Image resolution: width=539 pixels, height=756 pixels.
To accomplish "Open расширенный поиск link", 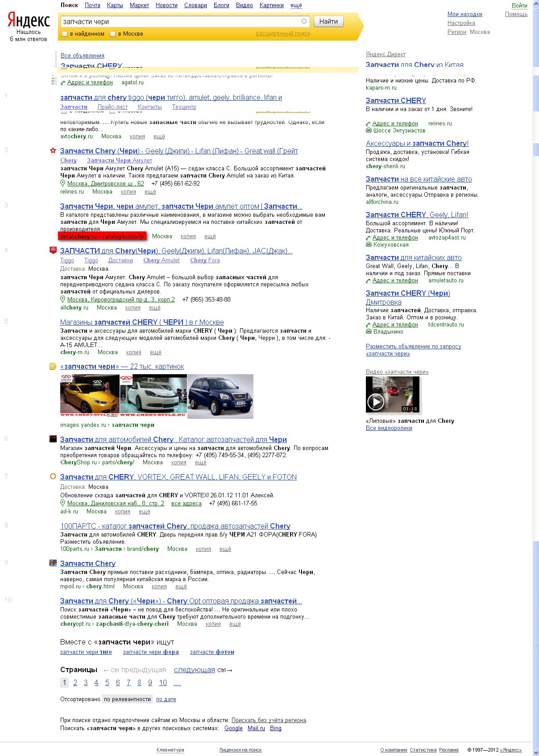I will click(x=283, y=33).
